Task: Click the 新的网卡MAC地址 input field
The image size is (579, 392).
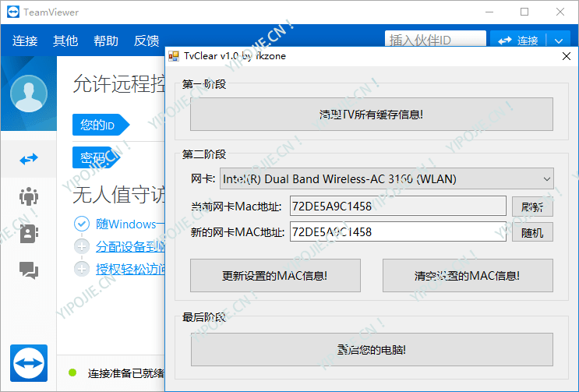Action: tap(397, 231)
